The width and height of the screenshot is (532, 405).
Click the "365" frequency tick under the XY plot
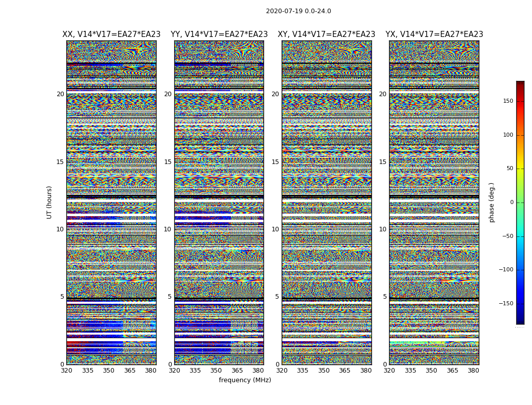[x=345, y=371]
